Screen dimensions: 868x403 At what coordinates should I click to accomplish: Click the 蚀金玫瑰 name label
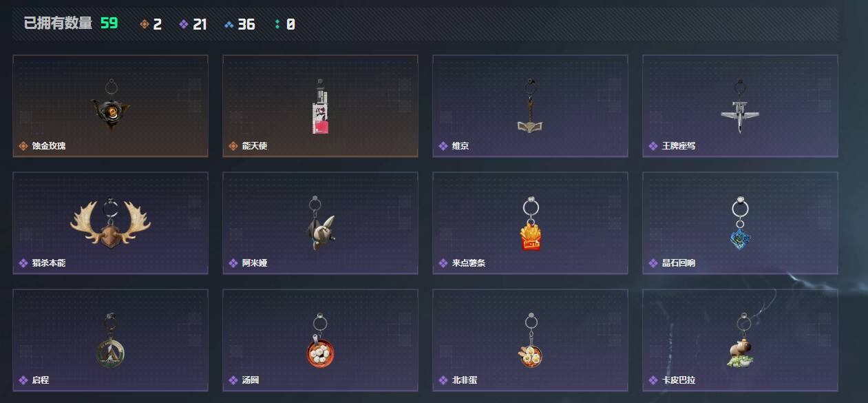[x=49, y=146]
